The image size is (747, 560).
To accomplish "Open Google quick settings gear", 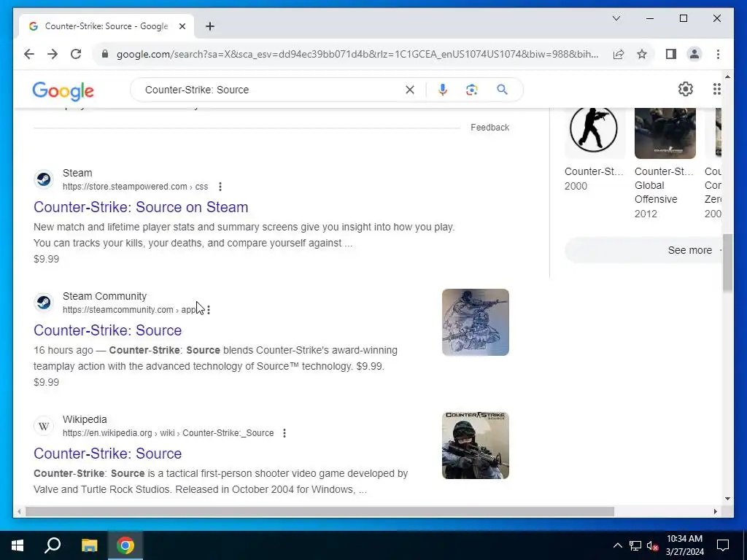I will coord(685,89).
